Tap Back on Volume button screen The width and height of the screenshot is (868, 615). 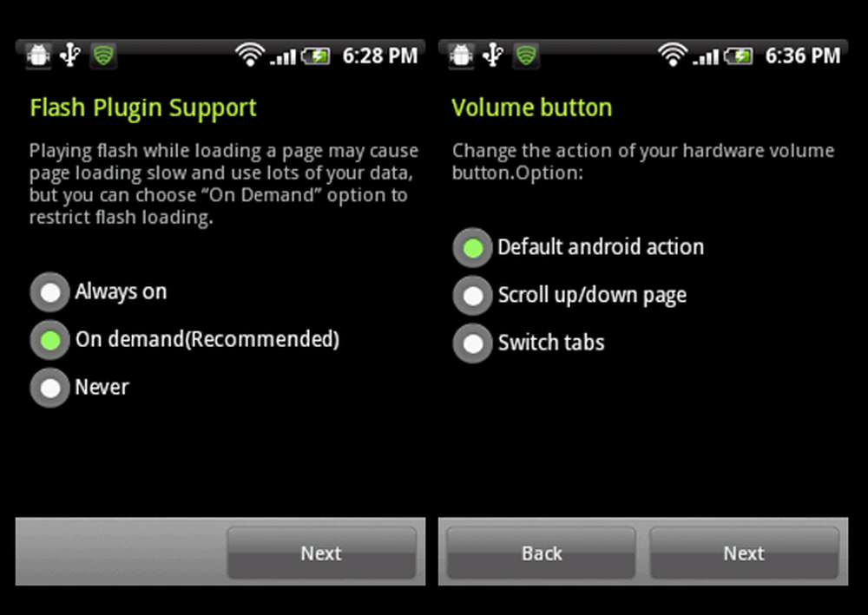pyautogui.click(x=542, y=553)
